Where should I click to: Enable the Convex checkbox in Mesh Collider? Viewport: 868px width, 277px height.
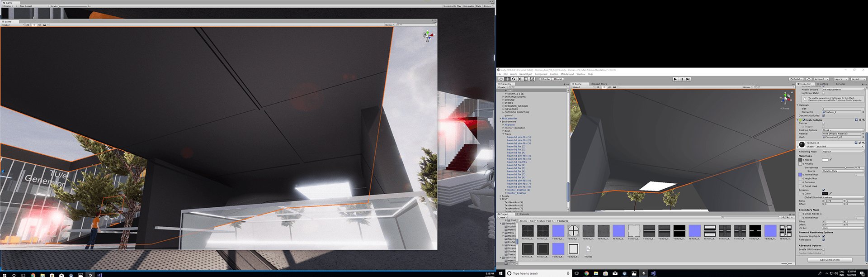(x=823, y=123)
